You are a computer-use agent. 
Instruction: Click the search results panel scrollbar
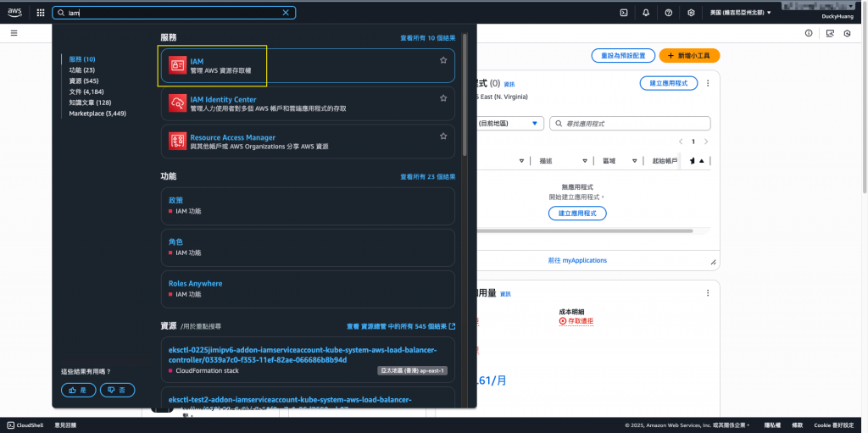465,97
